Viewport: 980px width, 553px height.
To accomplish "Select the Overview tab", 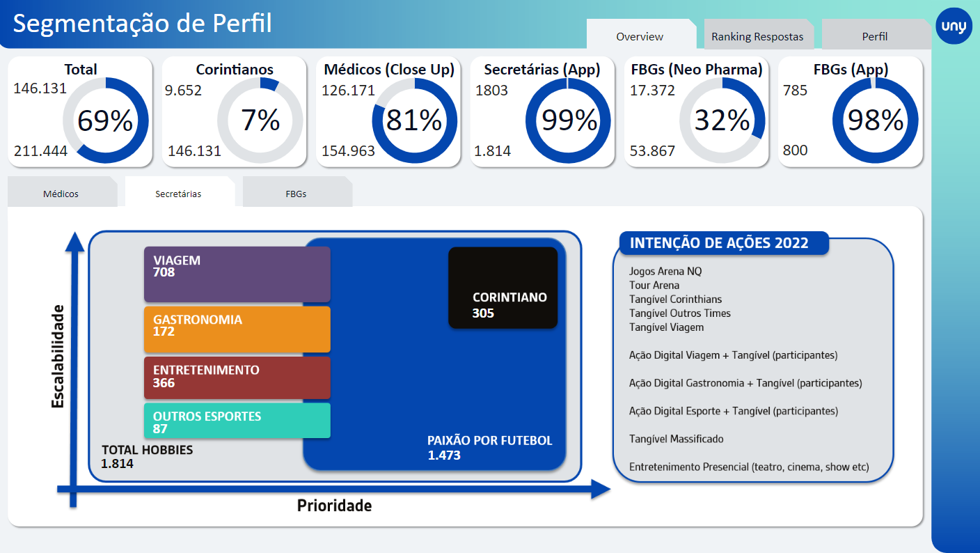I will click(640, 37).
